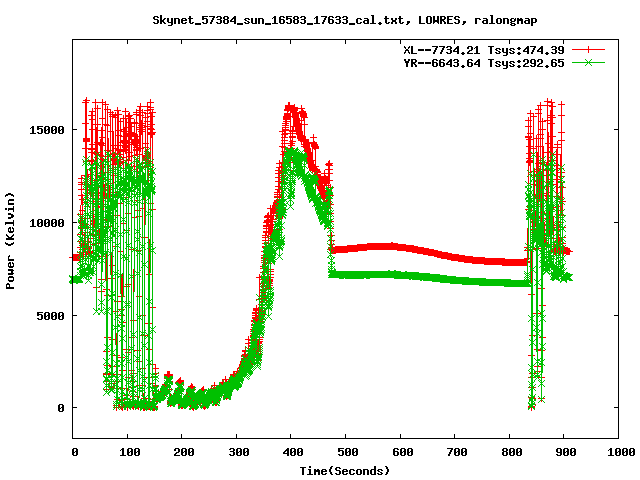640x480 pixels.
Task: Click y-axis tick label 10000
Action: click(47, 223)
